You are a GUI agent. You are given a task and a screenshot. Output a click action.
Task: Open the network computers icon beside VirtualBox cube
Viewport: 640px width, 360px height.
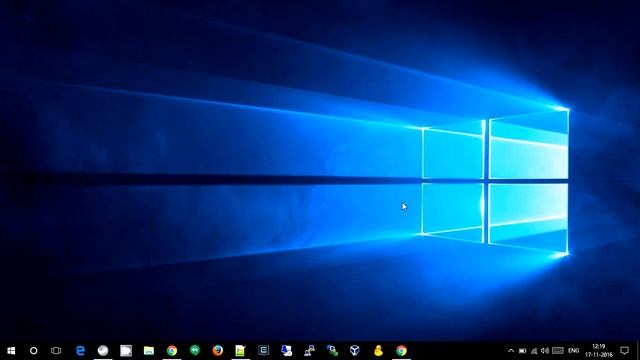coord(332,351)
